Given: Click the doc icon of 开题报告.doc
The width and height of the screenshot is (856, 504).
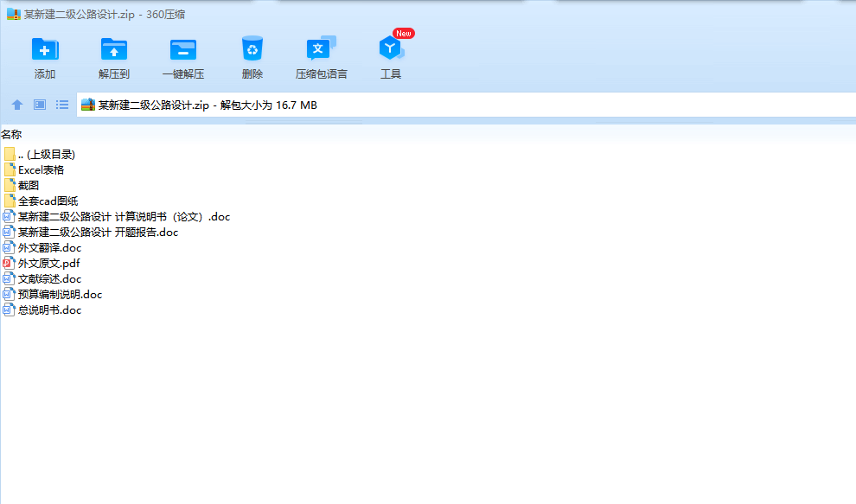Looking at the screenshot, I should (x=9, y=232).
